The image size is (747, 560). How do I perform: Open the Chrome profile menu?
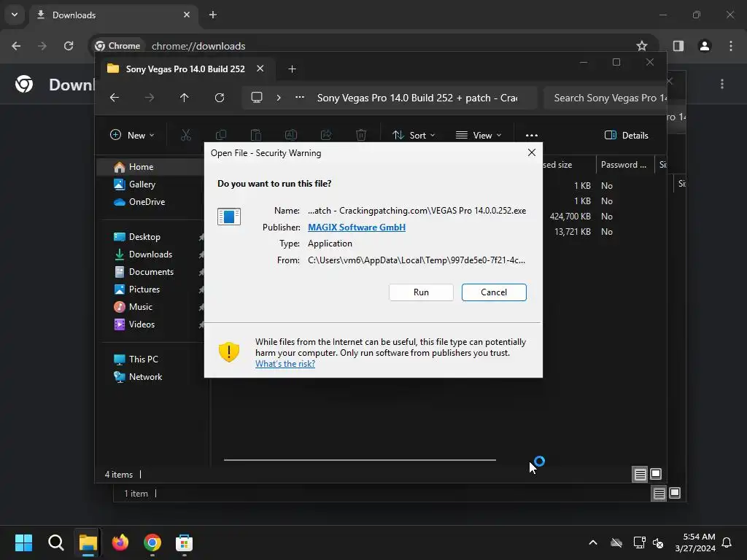pyautogui.click(x=705, y=46)
